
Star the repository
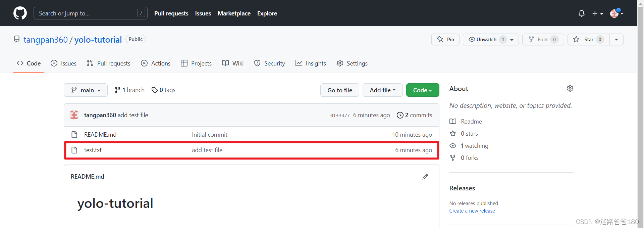588,39
